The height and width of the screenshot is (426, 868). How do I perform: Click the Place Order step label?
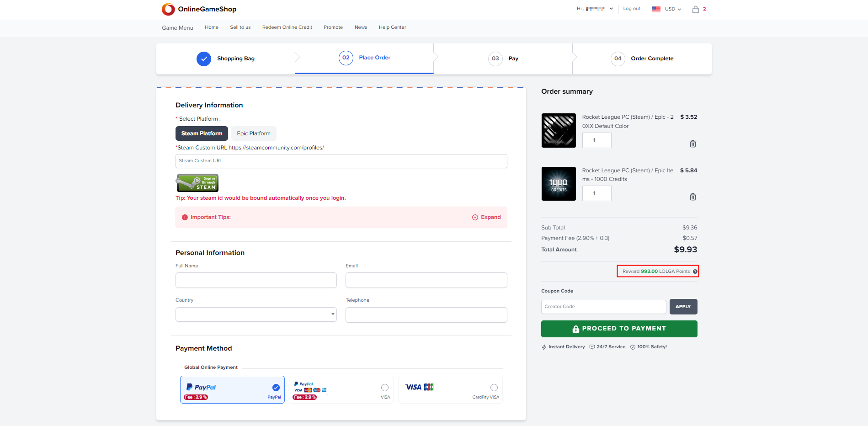[375, 58]
